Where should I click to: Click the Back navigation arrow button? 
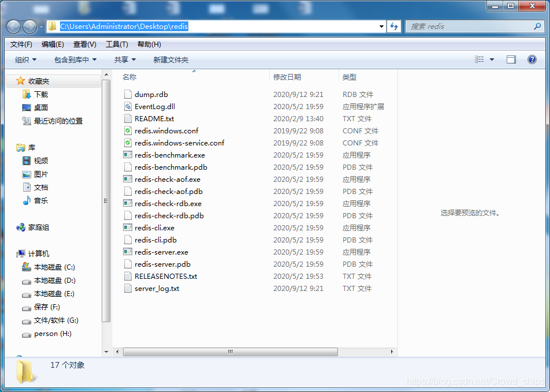(x=14, y=27)
